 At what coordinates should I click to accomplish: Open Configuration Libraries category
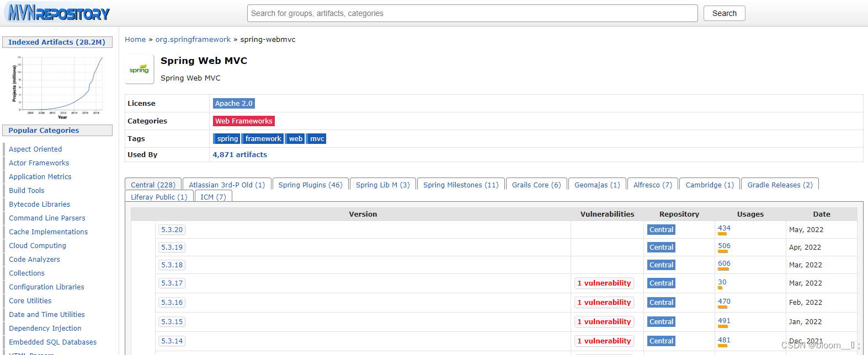(46, 287)
